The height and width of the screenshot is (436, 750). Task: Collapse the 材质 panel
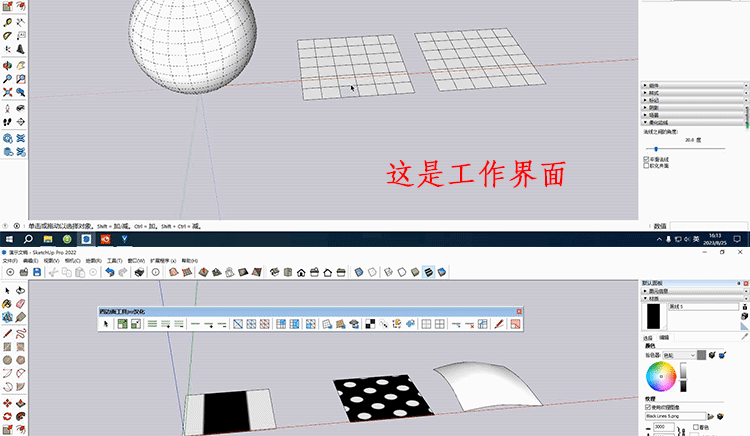click(x=694, y=298)
